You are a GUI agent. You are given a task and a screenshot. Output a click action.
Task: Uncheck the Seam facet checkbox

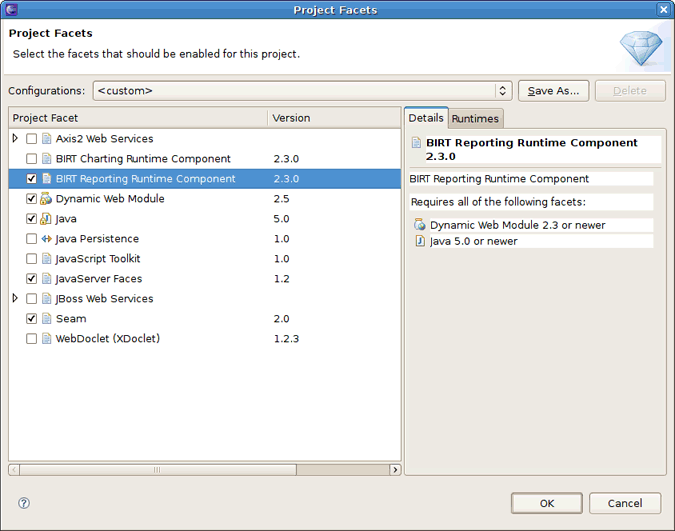pyautogui.click(x=31, y=319)
